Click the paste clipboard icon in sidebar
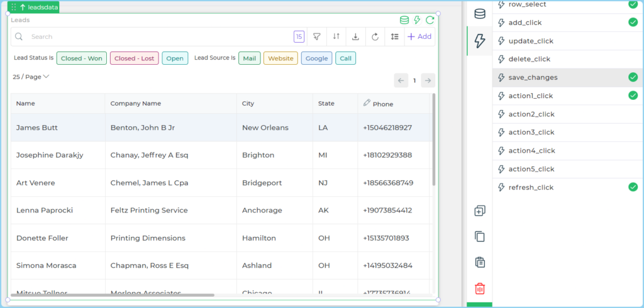The image size is (644, 308). tap(479, 262)
